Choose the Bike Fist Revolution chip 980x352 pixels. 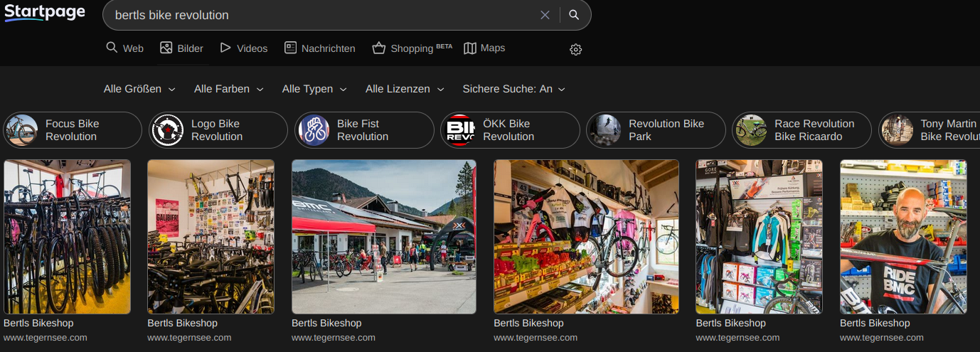364,130
